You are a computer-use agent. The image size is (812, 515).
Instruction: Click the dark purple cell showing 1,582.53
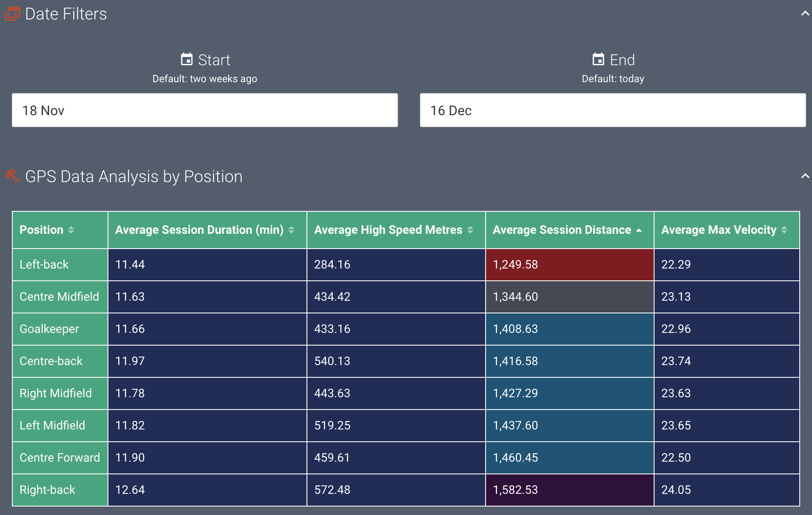click(x=569, y=490)
